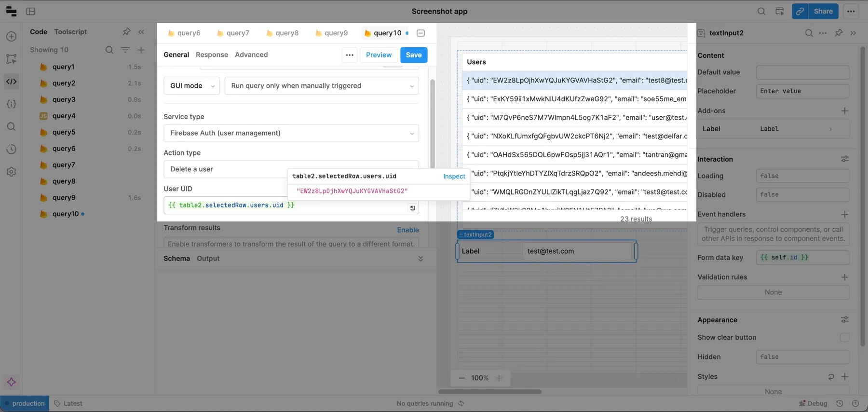Open the AI sparkle assistant icon
Viewport: 868px width, 412px height.
[12, 382]
